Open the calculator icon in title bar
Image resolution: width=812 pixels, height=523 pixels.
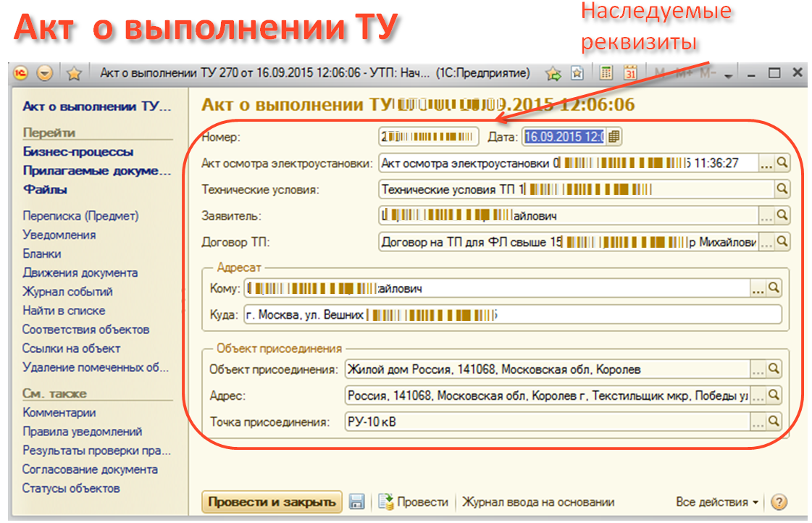pos(607,73)
